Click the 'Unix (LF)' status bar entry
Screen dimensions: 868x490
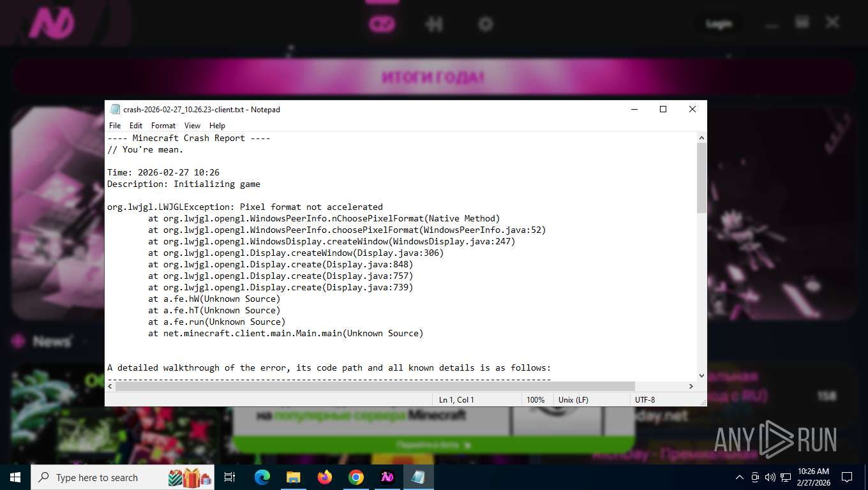[573, 399]
